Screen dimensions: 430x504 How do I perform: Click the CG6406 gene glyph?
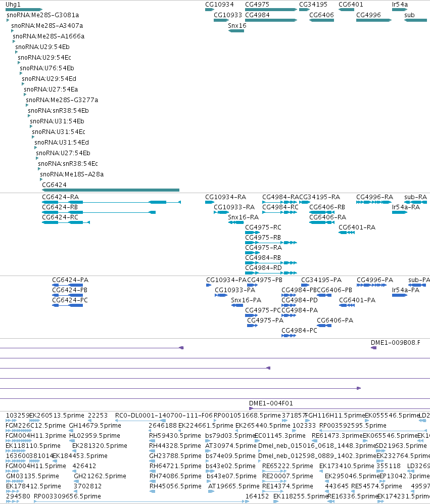[321, 20]
